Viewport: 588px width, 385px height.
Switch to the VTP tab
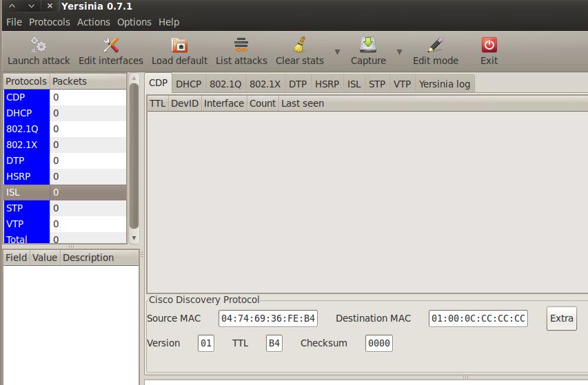click(x=402, y=84)
